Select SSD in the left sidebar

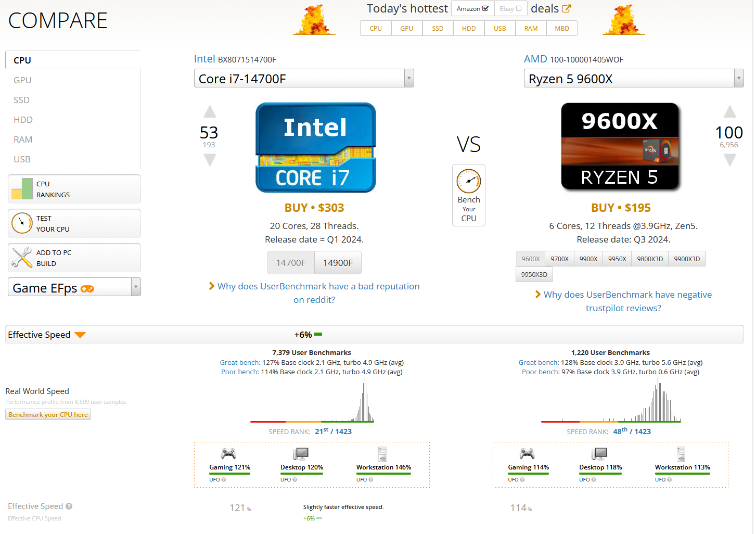tap(21, 100)
